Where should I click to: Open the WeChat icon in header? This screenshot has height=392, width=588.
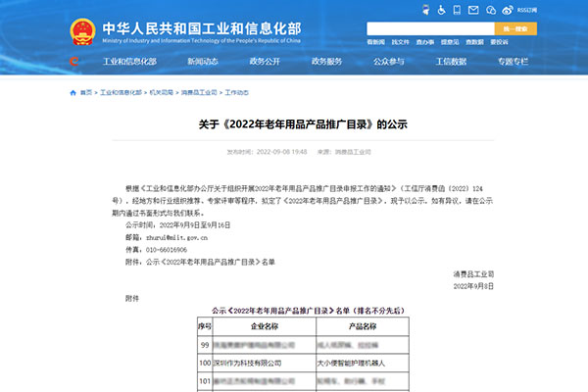point(491,10)
